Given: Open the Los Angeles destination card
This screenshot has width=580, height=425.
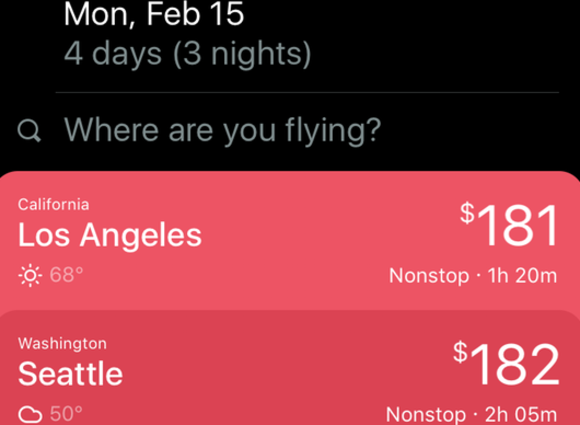Looking at the screenshot, I should (x=290, y=240).
